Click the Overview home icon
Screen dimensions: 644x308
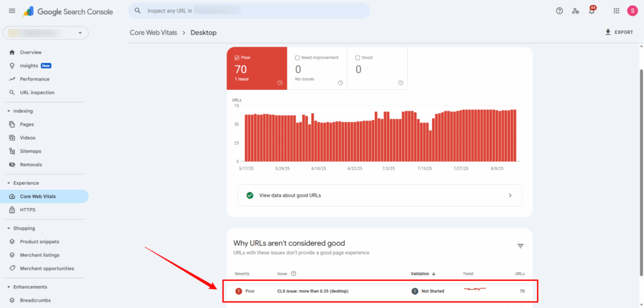[x=12, y=52]
